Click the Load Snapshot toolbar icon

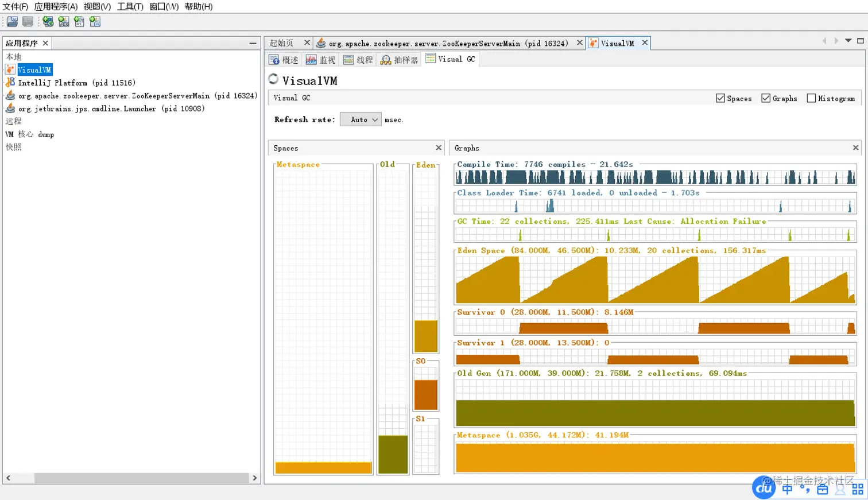(x=12, y=21)
